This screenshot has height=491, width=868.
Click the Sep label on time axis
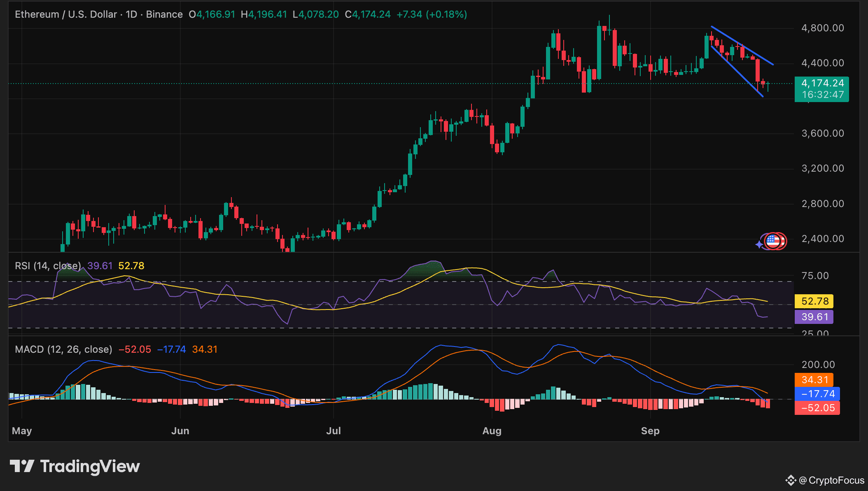(x=650, y=431)
